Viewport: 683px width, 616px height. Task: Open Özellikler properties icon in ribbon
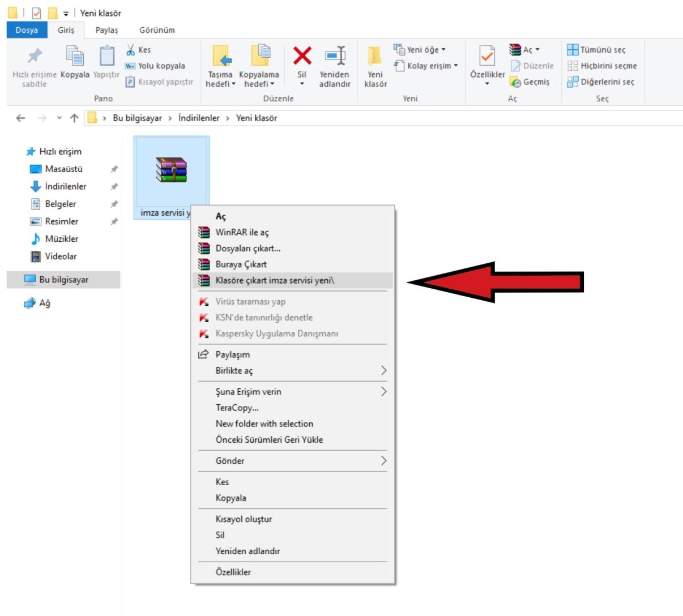[487, 57]
